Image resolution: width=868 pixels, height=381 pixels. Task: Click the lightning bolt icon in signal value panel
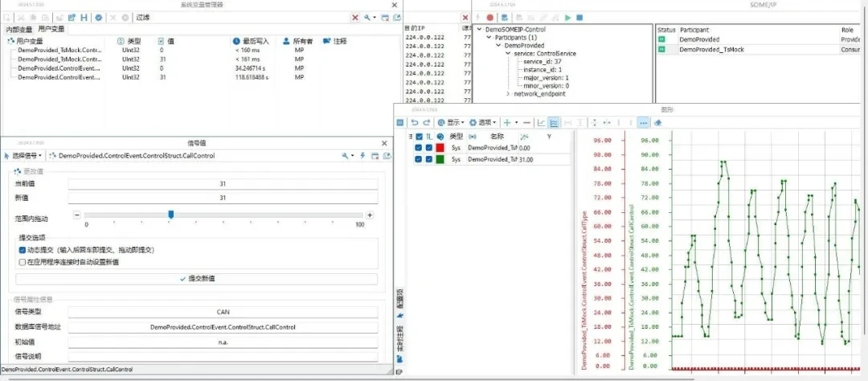click(362, 155)
